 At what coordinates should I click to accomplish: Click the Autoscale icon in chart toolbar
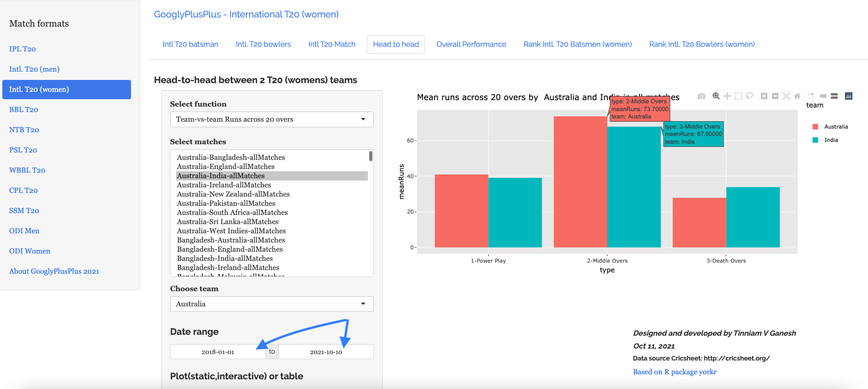click(786, 96)
